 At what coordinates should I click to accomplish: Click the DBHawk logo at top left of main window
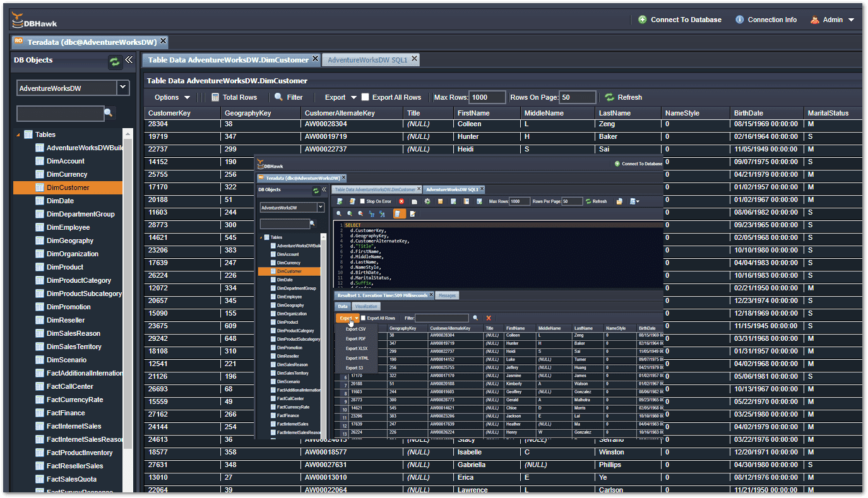point(34,21)
